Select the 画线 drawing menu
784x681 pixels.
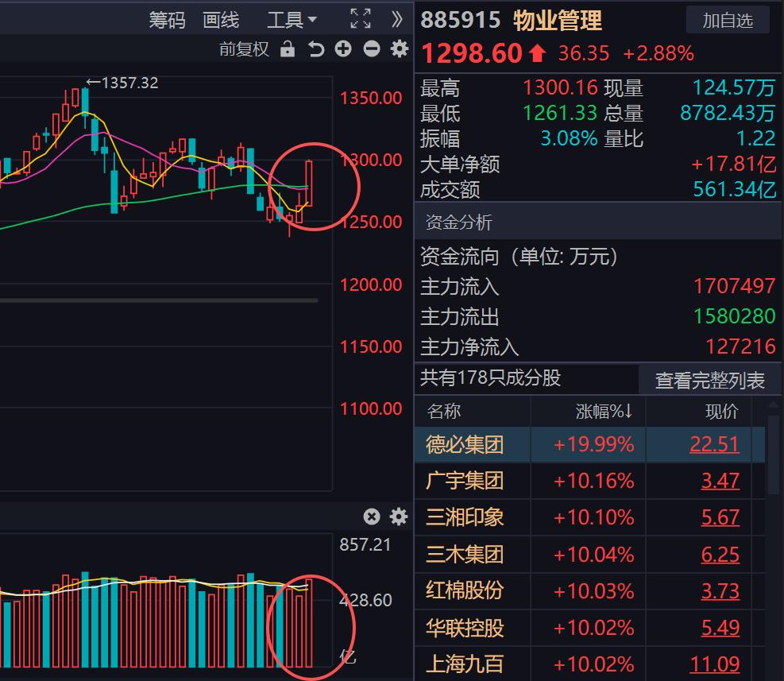[x=221, y=20]
